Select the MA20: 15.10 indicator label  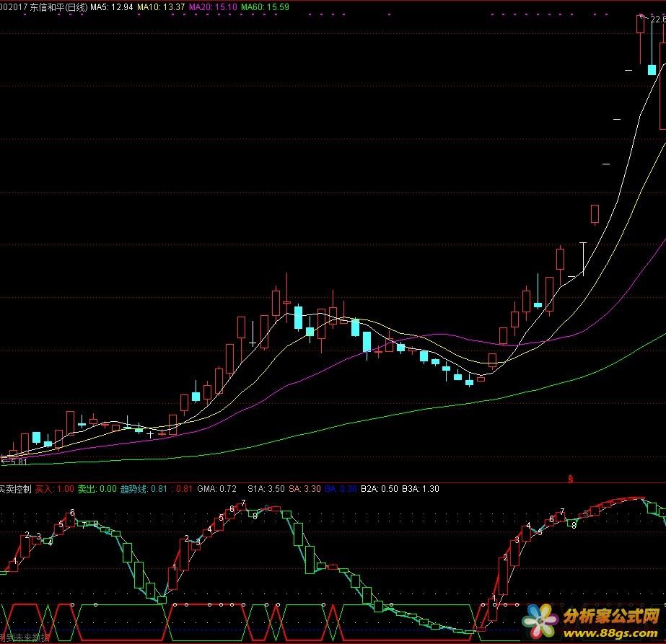pyautogui.click(x=213, y=7)
